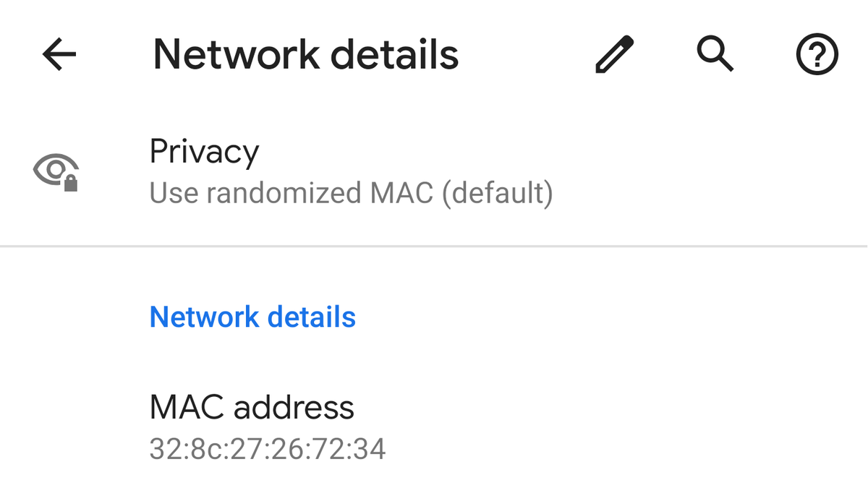Tap Use randomized MAC (default) text
The image size is (868, 488).
click(x=351, y=192)
